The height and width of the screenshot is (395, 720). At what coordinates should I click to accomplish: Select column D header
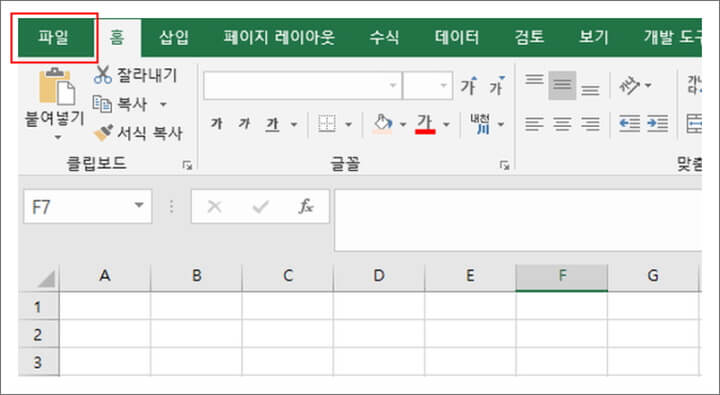379,276
